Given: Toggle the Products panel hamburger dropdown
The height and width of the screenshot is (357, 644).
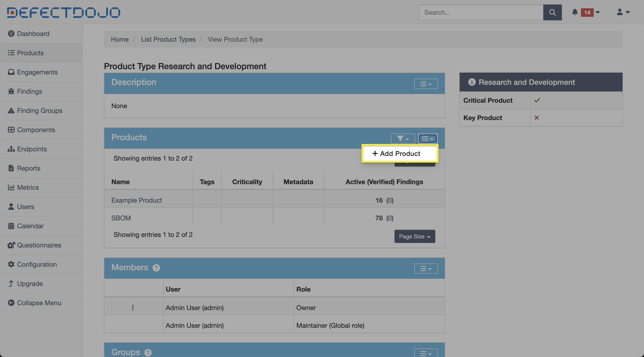Looking at the screenshot, I should pyautogui.click(x=428, y=138).
